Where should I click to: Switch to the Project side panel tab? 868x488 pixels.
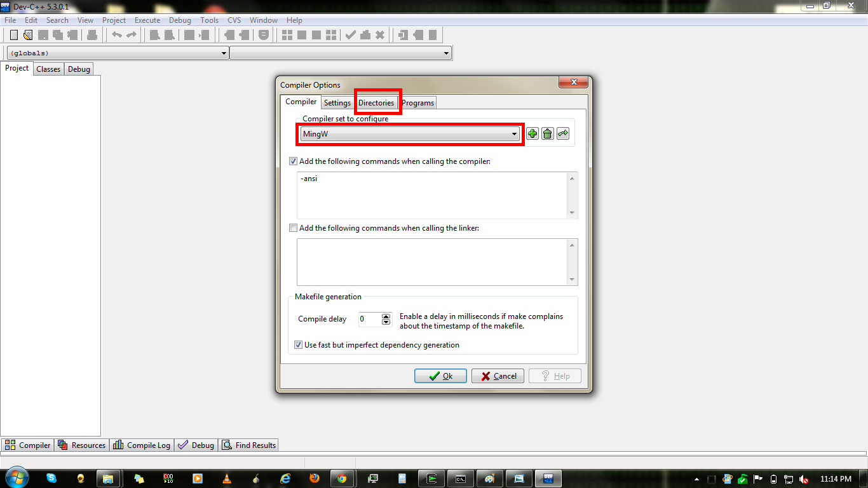pyautogui.click(x=17, y=69)
